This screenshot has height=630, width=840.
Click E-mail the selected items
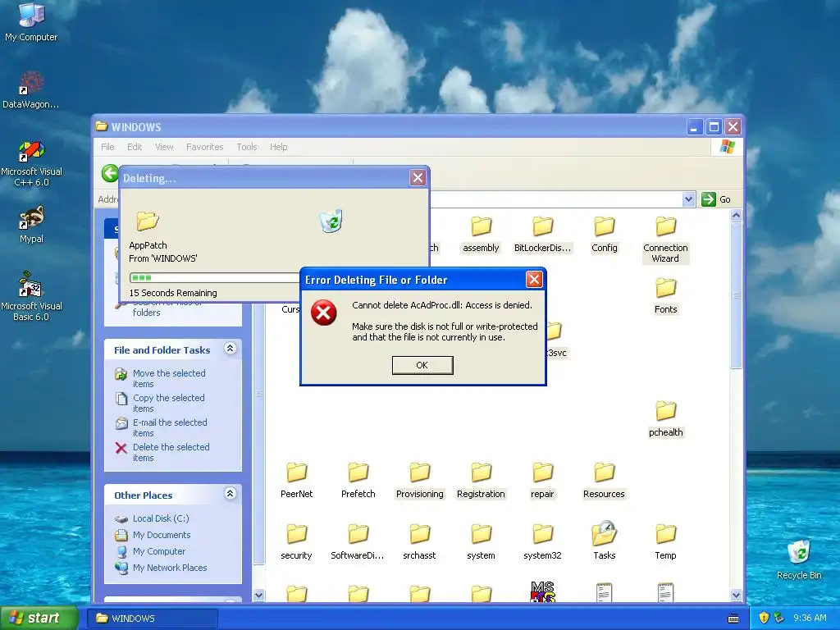coord(162,427)
